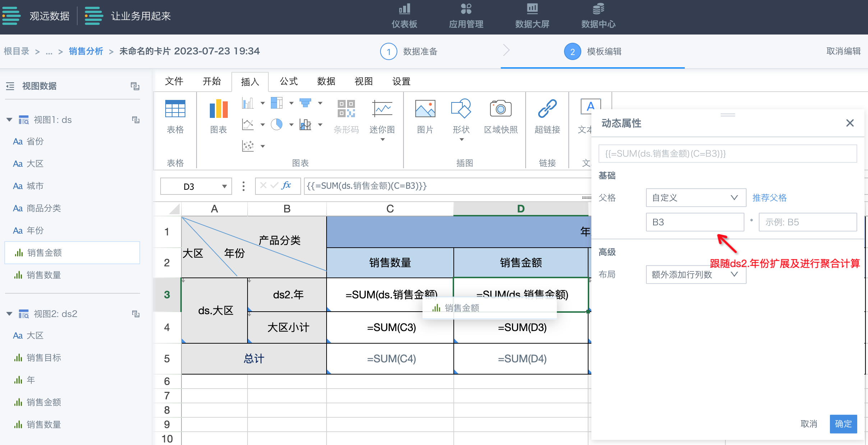Click copy icon beside 视图1: ds
868x445 pixels.
[x=135, y=120]
